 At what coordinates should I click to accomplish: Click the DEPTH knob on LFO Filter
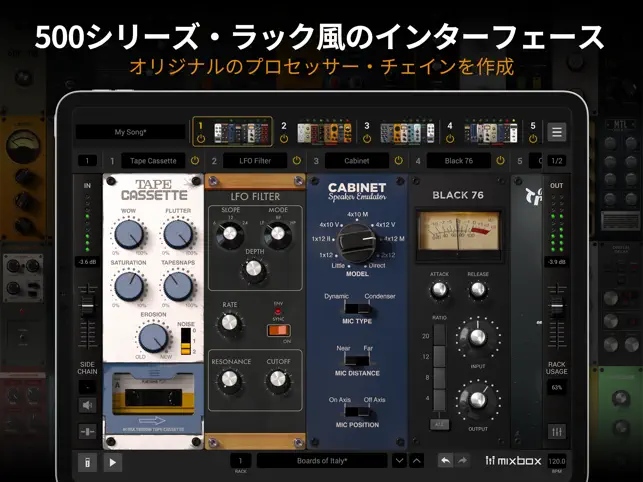pos(253,269)
